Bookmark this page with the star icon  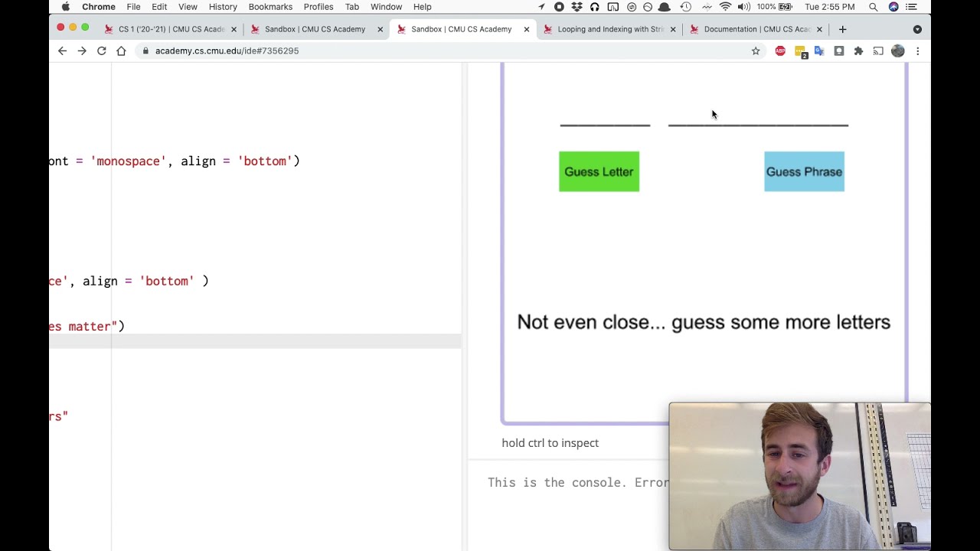[x=756, y=51]
